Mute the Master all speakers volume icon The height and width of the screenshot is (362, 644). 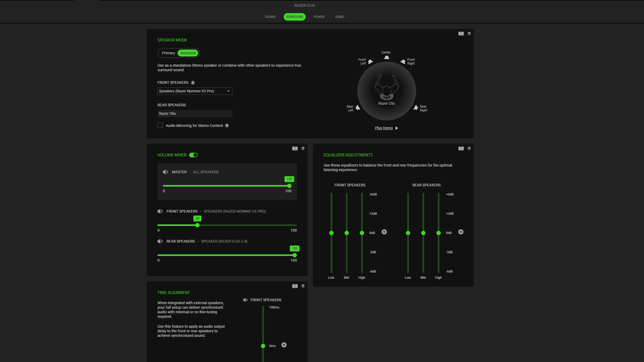coord(165,172)
